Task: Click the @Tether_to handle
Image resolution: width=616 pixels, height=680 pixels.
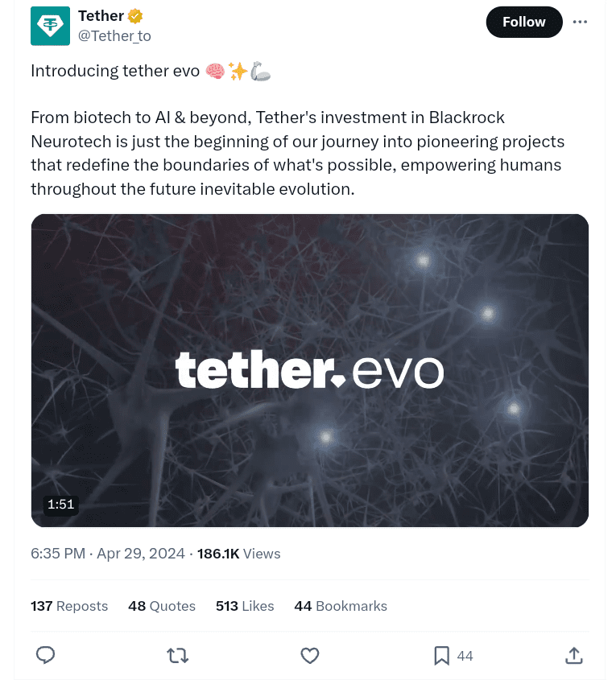Action: click(x=114, y=35)
